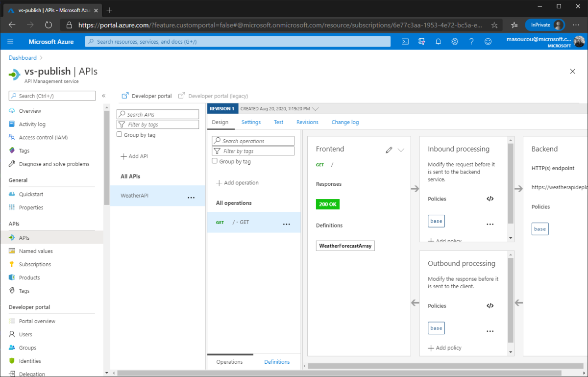Viewport: 588px width, 377px height.
Task: Focus the Search operations field
Action: tap(253, 141)
